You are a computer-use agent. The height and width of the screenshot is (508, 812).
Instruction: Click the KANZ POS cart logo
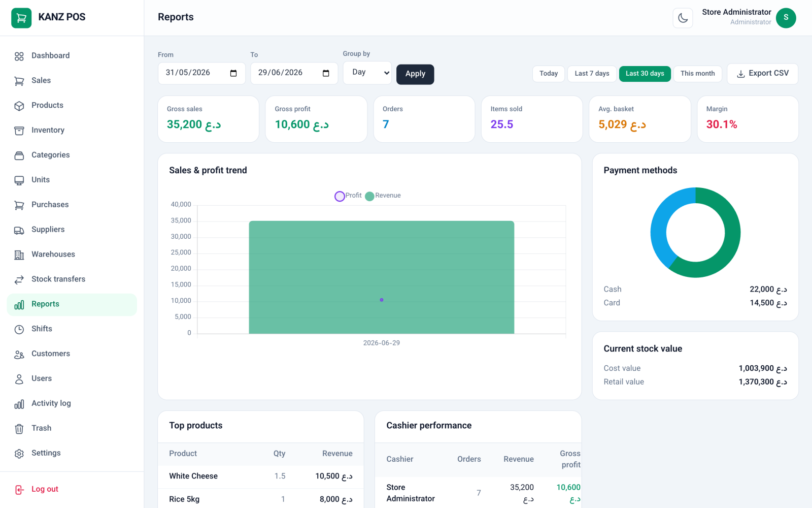click(x=21, y=18)
